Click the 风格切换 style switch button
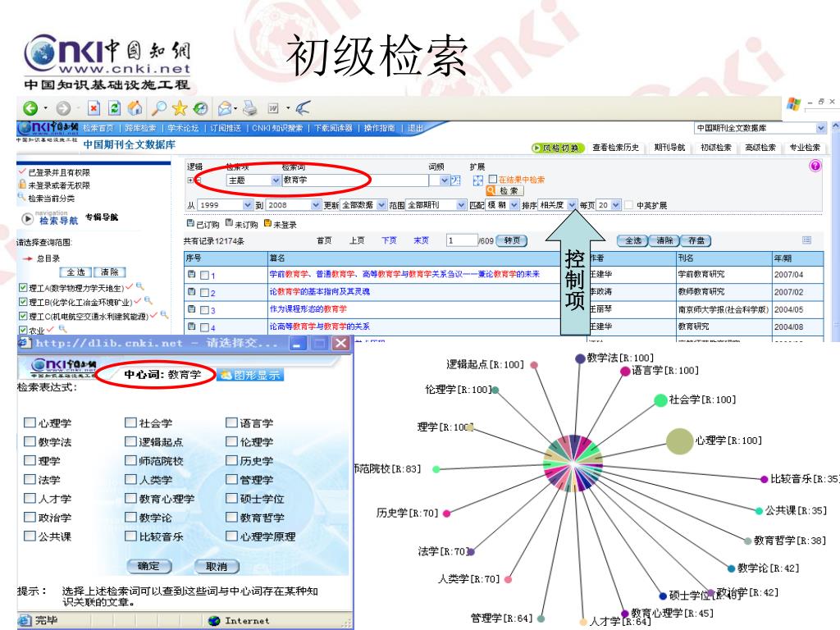Screen dimensions: 840x630 pos(557,148)
